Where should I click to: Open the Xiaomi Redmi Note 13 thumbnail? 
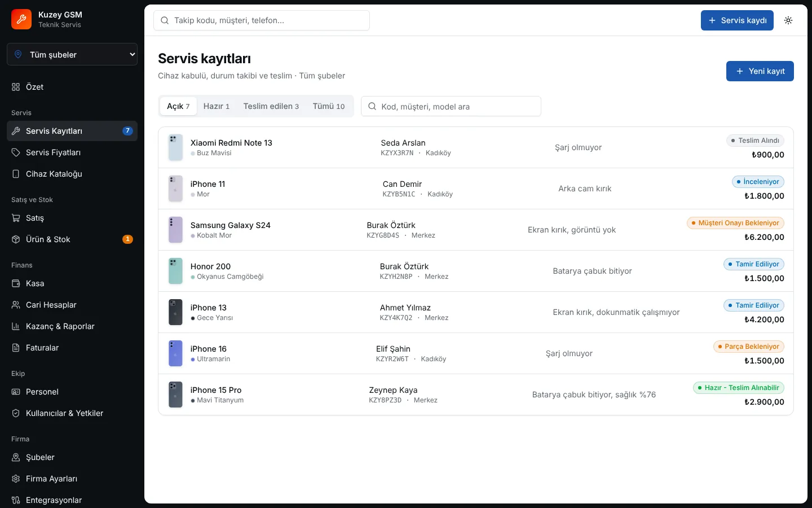(x=175, y=147)
